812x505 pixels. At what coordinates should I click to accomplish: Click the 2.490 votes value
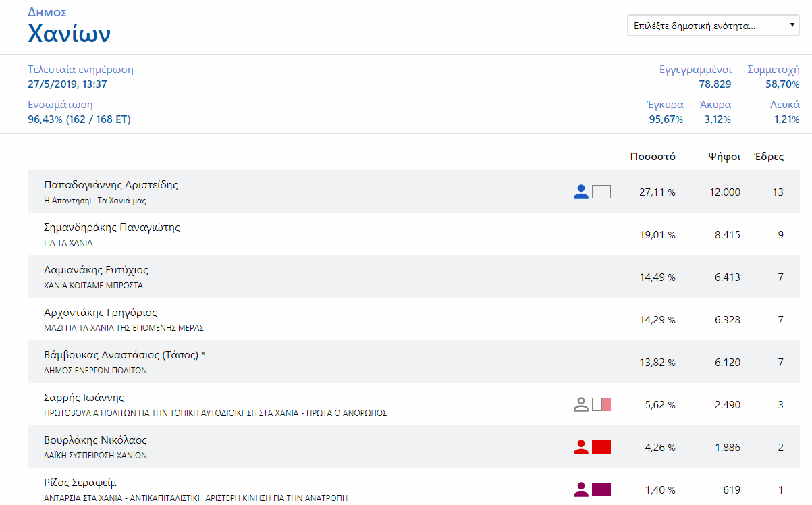[728, 405]
